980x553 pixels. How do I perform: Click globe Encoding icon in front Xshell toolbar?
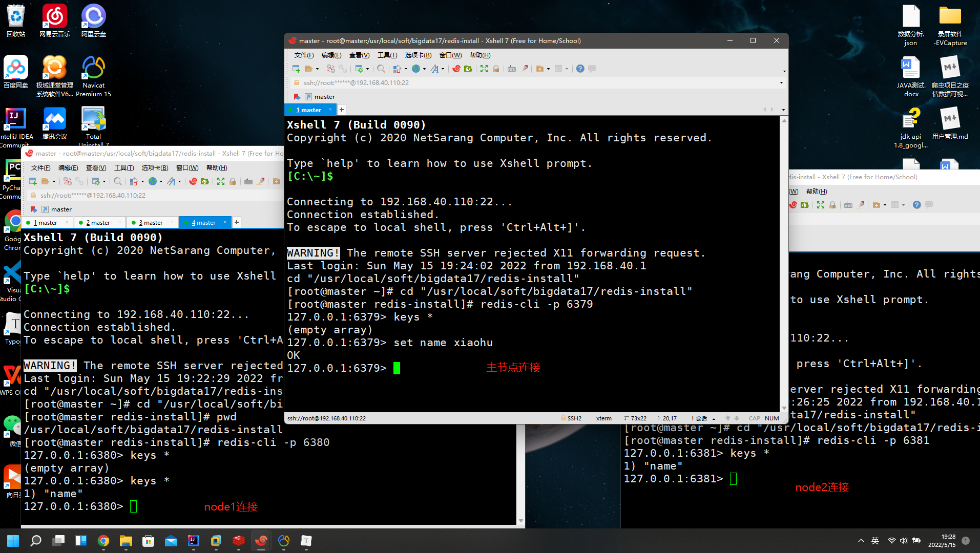tap(416, 69)
